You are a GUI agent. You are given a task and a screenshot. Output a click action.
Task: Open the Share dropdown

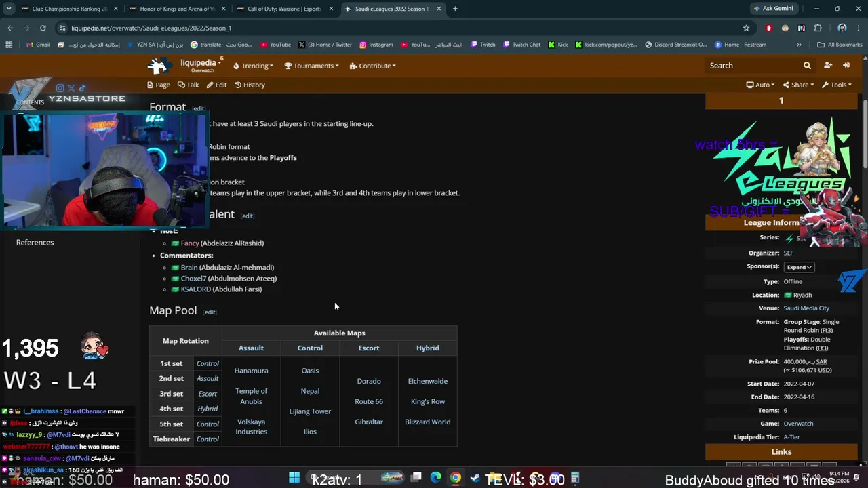798,85
